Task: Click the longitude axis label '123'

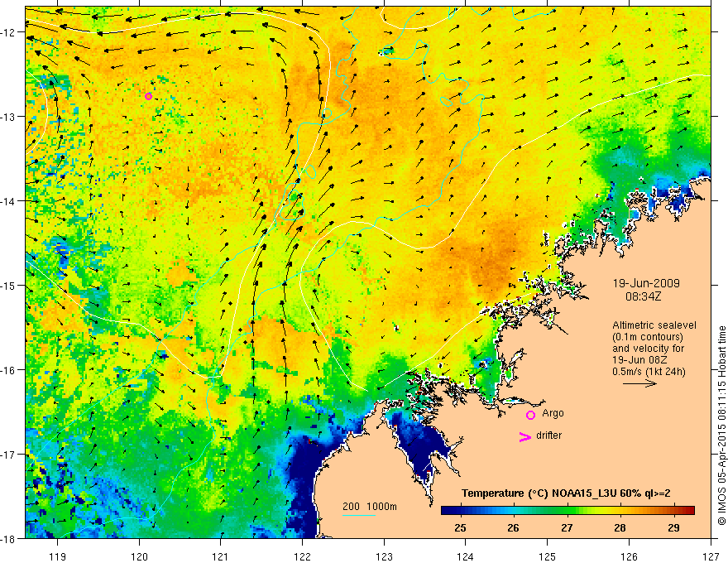Action: (384, 556)
